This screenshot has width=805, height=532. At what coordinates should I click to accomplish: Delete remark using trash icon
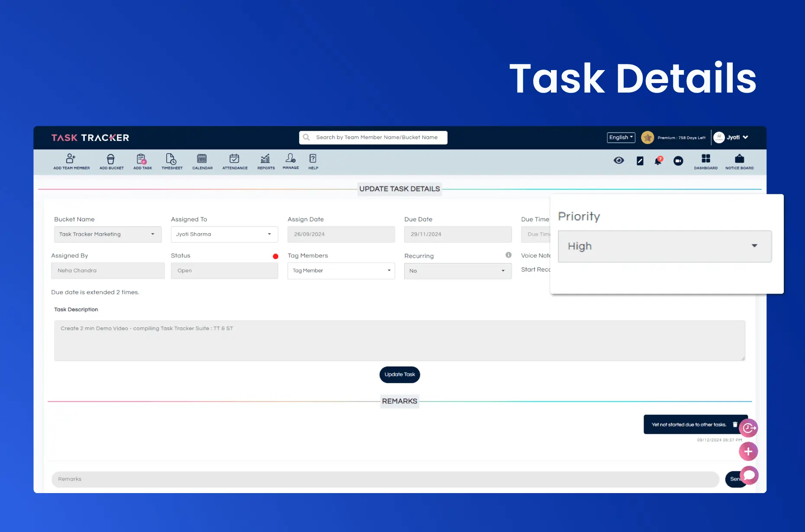(x=735, y=424)
